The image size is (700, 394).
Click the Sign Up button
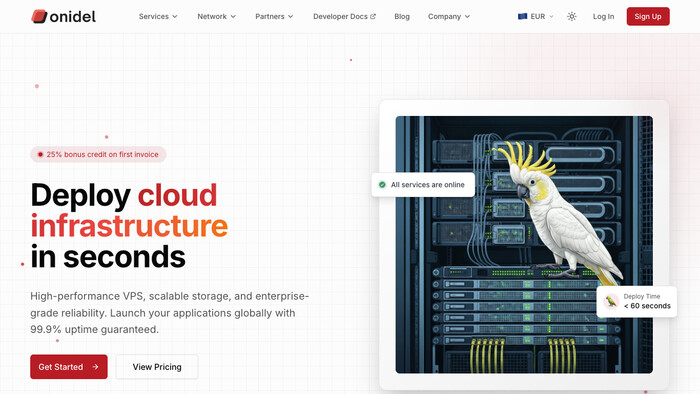pos(648,17)
